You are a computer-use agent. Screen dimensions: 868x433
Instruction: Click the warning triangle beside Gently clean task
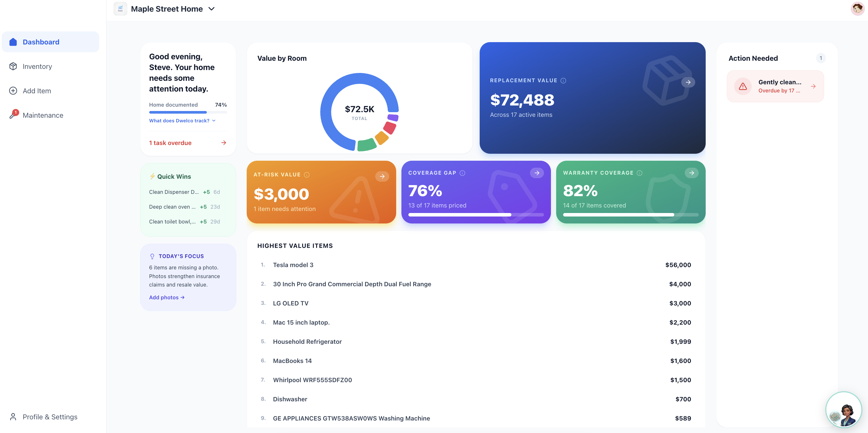pos(743,86)
